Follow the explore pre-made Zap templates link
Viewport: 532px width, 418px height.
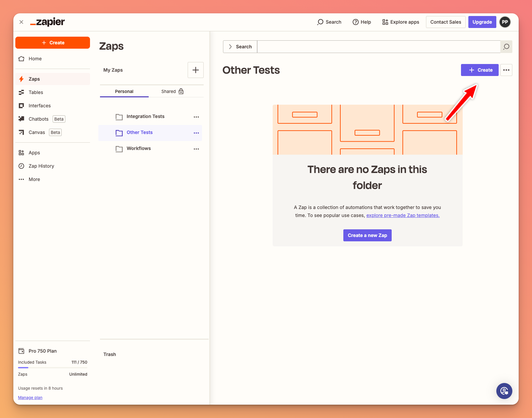click(x=403, y=215)
